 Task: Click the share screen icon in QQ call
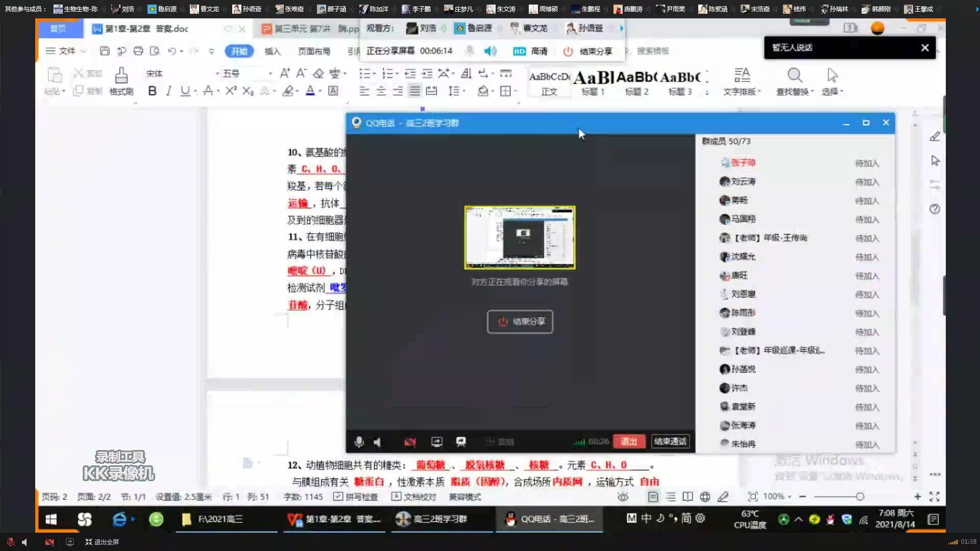436,442
